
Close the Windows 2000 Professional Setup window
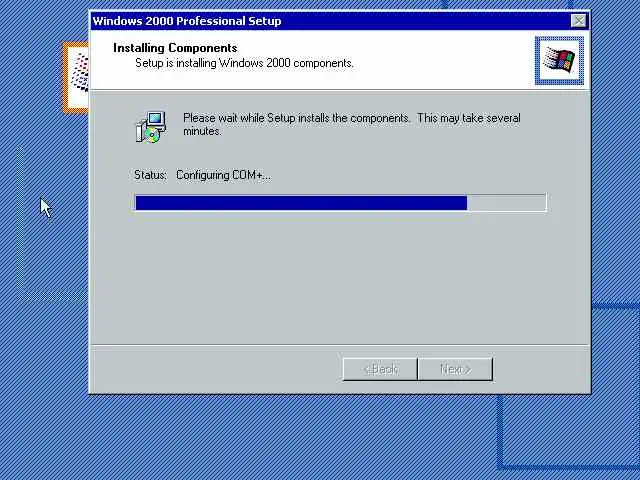coord(578,20)
